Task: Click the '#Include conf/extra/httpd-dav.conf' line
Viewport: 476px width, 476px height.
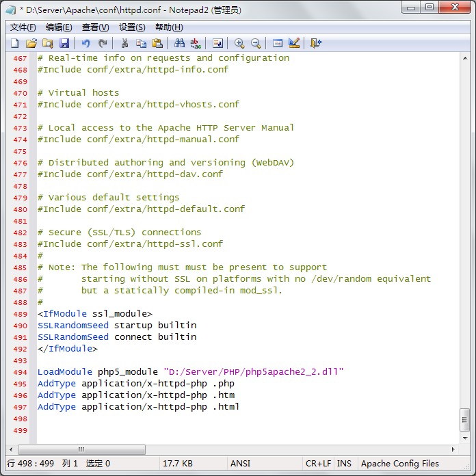Action: [x=130, y=174]
